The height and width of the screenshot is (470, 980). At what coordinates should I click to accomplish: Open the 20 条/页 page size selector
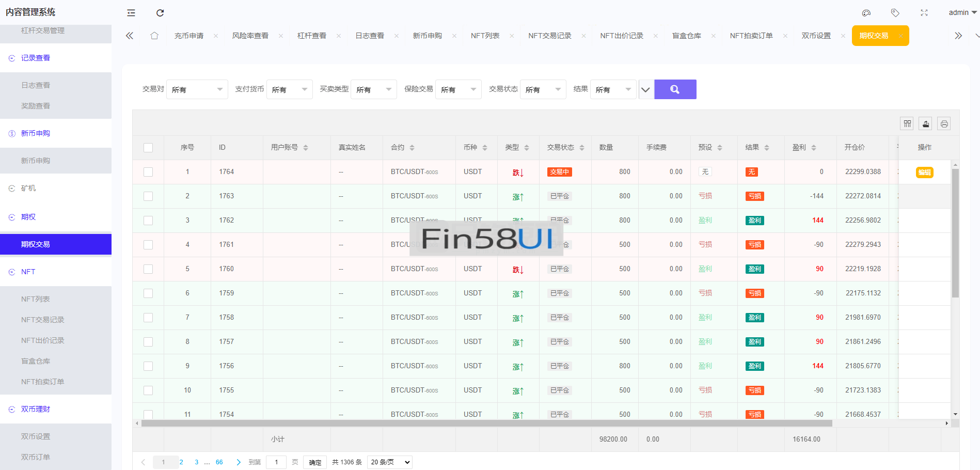[390, 462]
